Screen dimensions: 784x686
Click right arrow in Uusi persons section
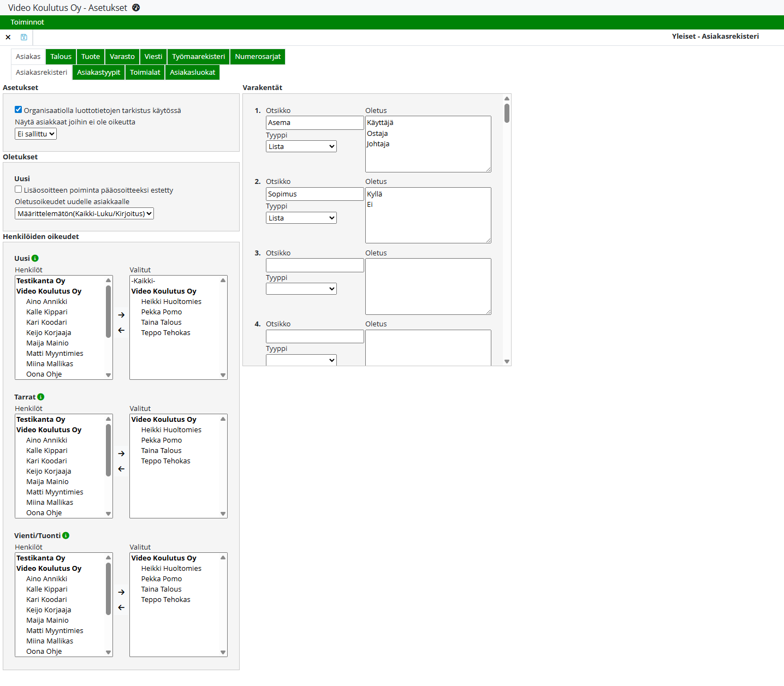click(x=121, y=315)
